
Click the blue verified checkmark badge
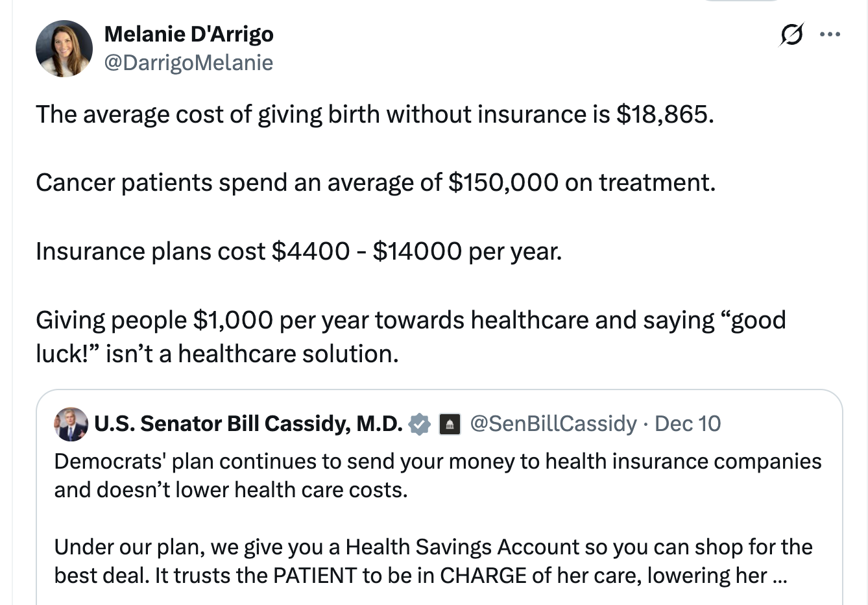pyautogui.click(x=420, y=425)
